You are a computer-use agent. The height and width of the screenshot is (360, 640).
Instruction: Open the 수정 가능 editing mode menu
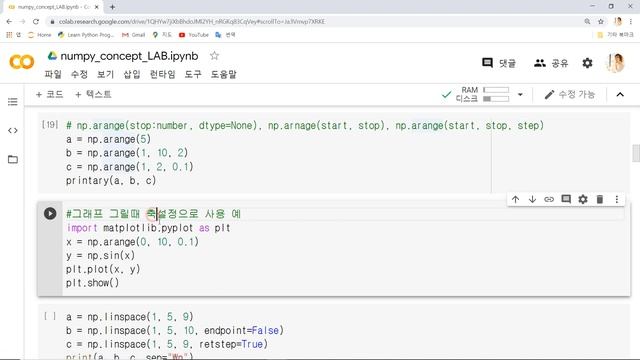570,95
